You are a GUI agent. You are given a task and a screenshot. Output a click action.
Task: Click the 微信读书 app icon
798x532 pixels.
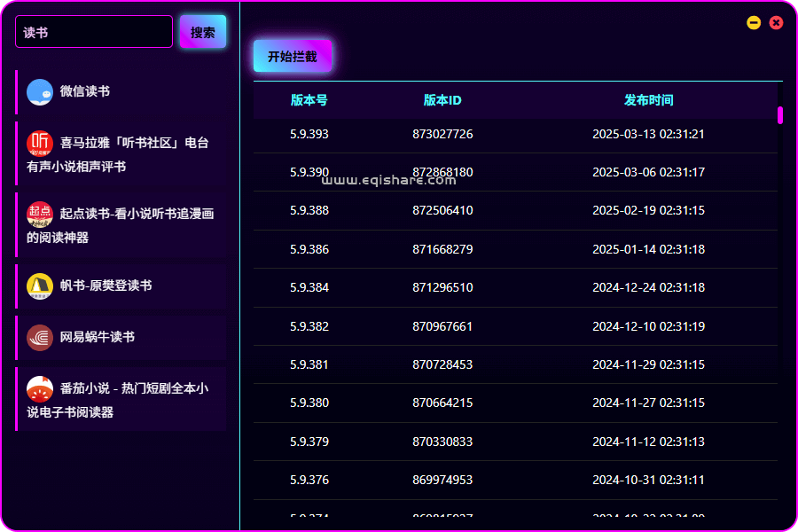click(x=40, y=92)
